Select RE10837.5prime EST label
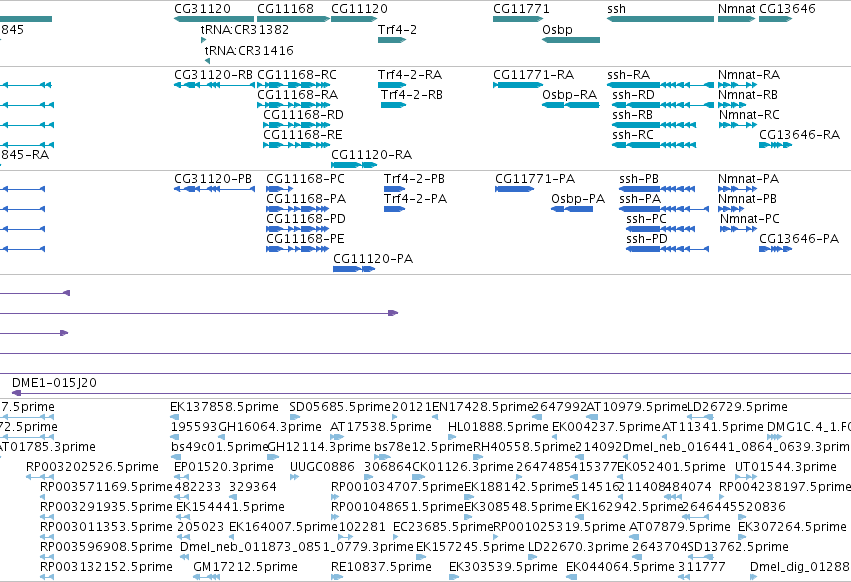Screen dimensions: 851x582 point(381,567)
